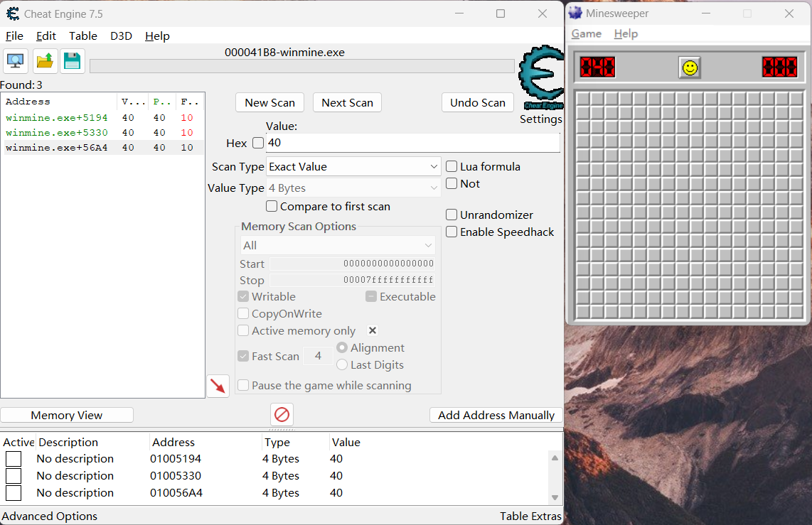
Task: Expand the Scan Type dropdown
Action: click(353, 166)
